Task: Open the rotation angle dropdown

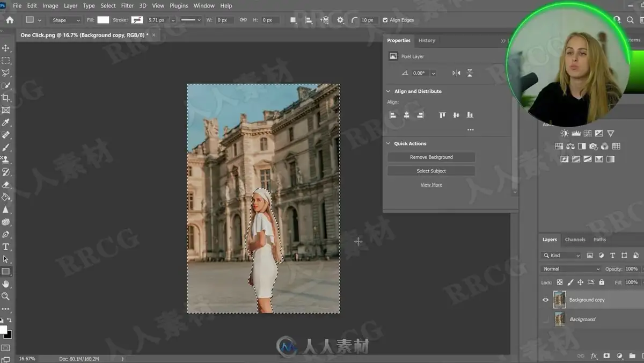Action: click(433, 73)
